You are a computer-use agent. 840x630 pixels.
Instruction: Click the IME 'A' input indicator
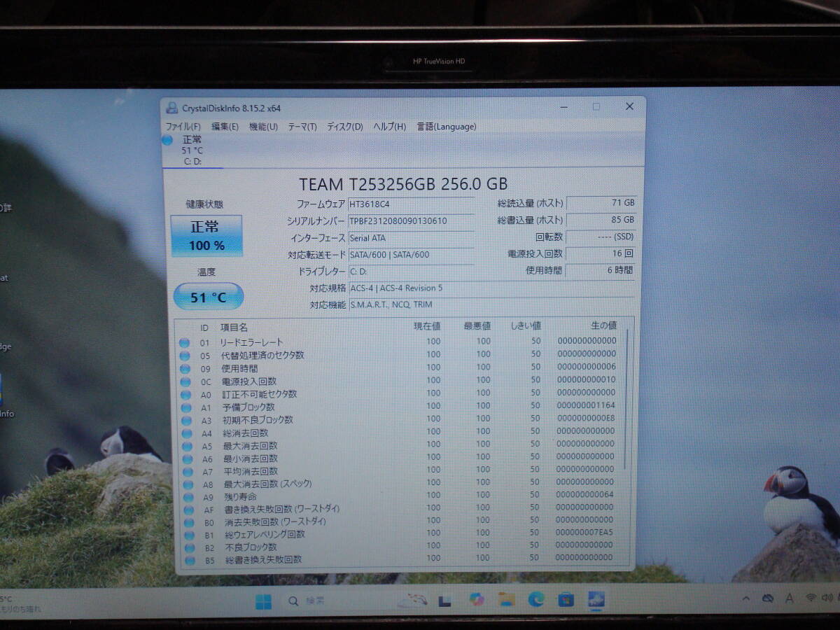(x=790, y=598)
